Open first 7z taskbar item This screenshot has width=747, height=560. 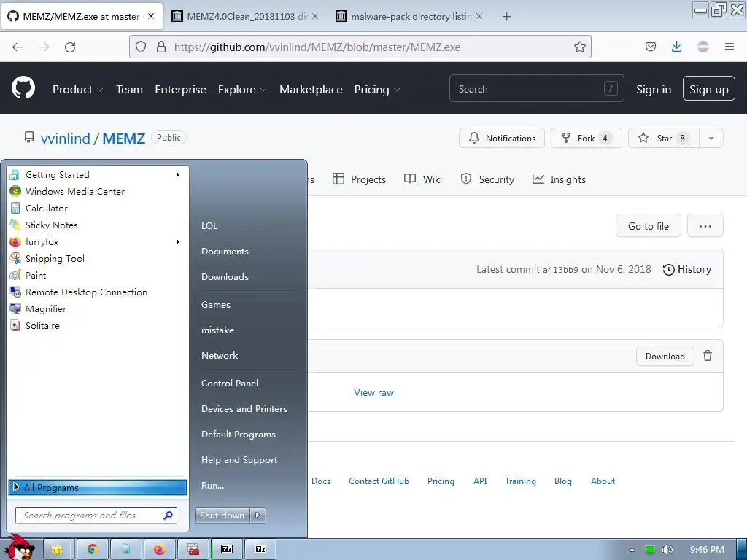(x=227, y=550)
